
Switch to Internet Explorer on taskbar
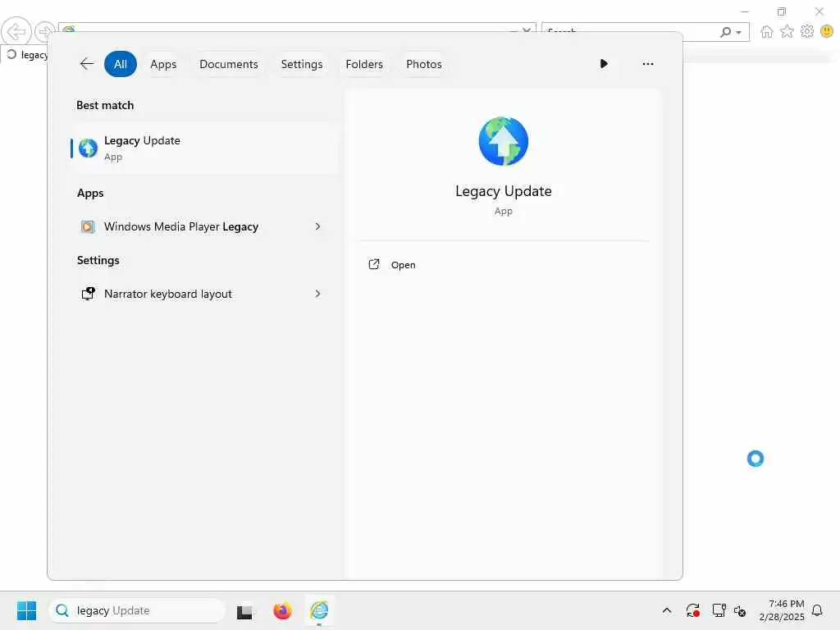coord(319,610)
